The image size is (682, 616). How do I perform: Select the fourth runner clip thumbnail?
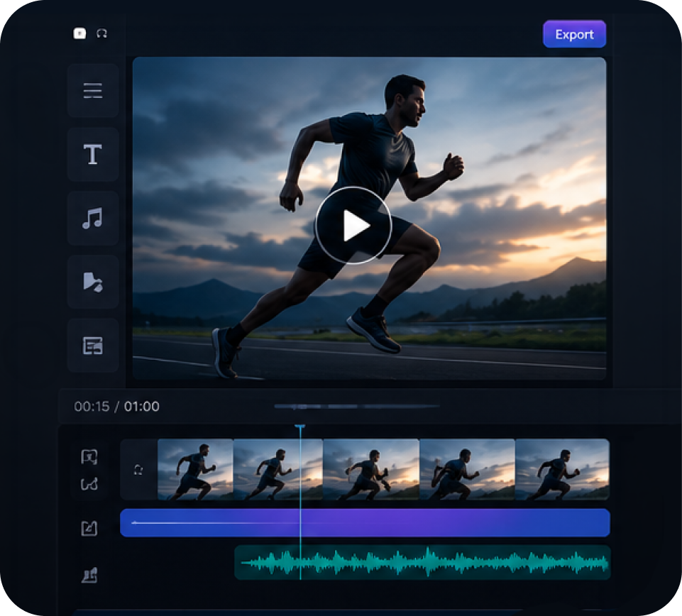pyautogui.click(x=468, y=469)
